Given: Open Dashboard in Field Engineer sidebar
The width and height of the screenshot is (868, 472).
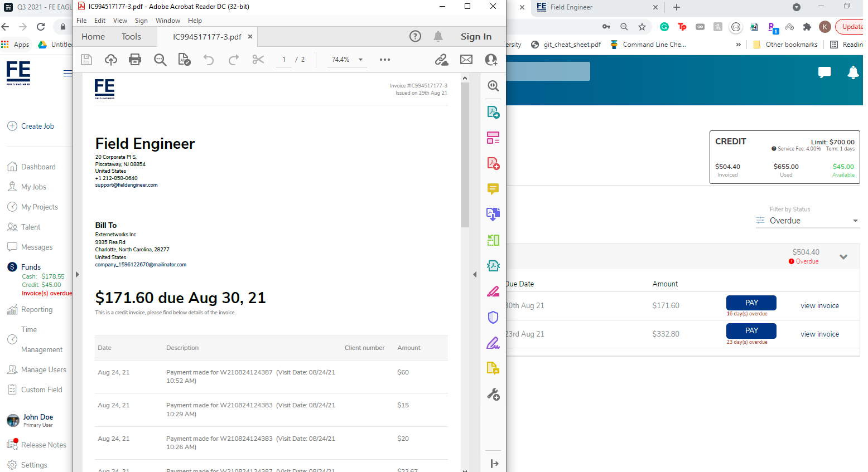Looking at the screenshot, I should tap(32, 167).
